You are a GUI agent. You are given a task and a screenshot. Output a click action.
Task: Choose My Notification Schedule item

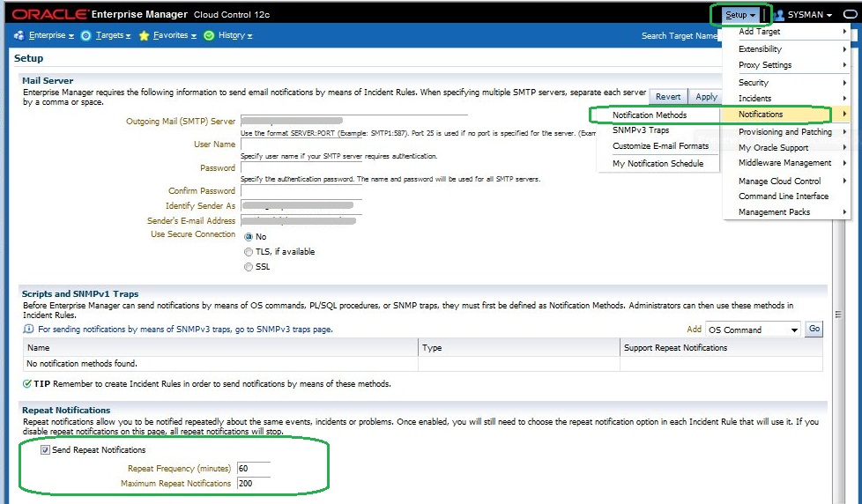[658, 163]
